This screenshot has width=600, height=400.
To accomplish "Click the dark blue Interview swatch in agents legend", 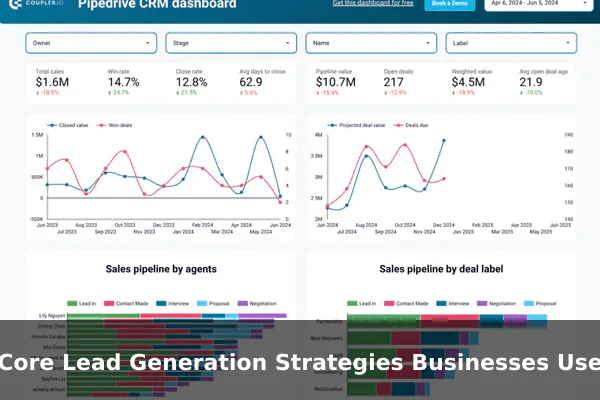I will 161,303.
